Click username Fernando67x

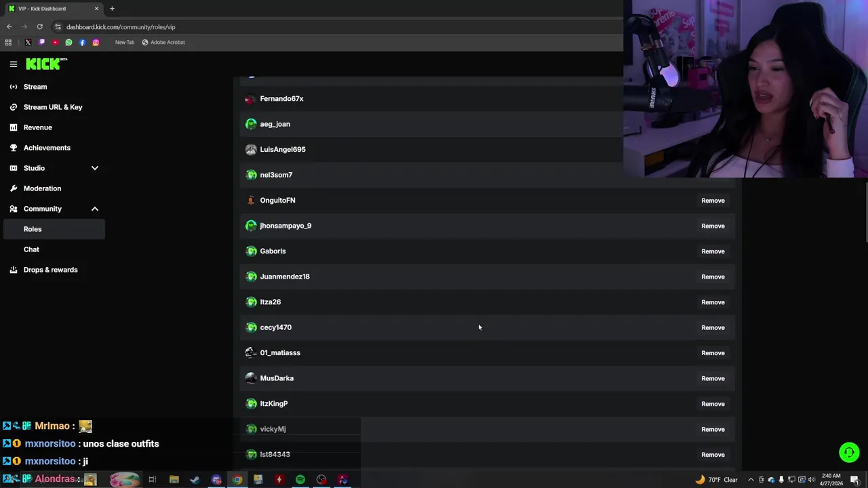(281, 99)
